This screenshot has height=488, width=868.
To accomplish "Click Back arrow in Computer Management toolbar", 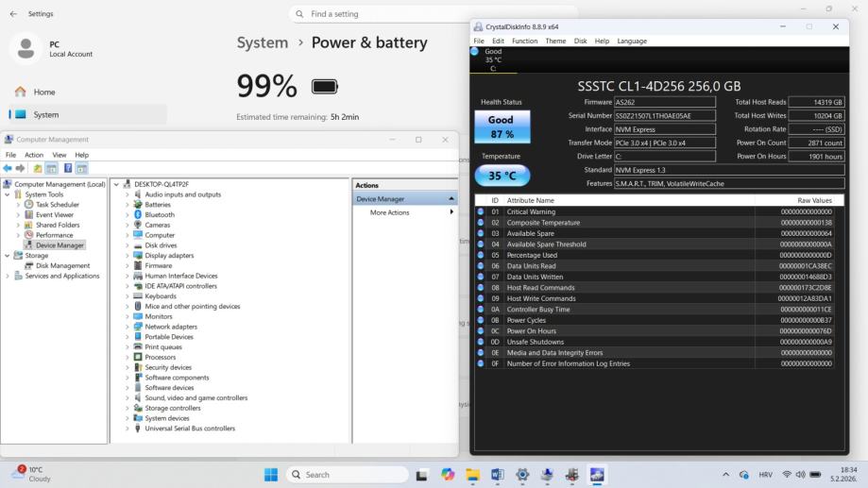I will coord(8,168).
